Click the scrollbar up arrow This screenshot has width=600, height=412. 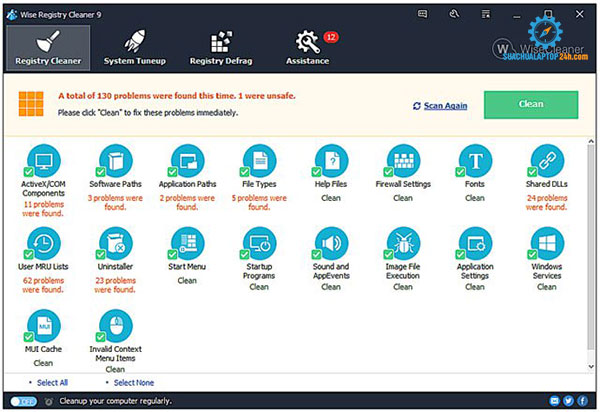[591, 141]
